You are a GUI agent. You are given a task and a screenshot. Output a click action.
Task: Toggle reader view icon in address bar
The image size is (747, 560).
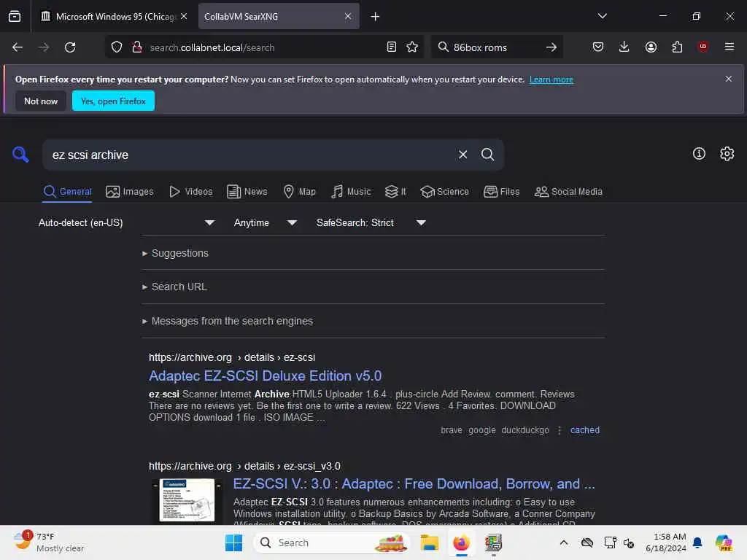(392, 47)
